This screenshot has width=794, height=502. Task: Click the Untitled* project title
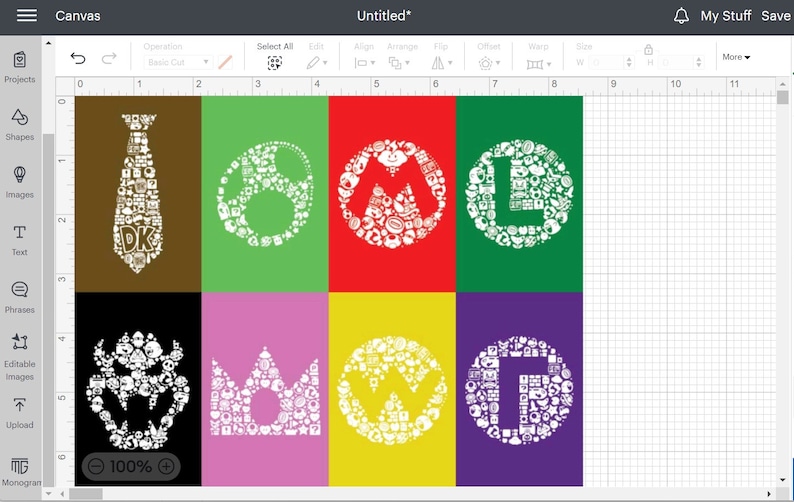[384, 16]
